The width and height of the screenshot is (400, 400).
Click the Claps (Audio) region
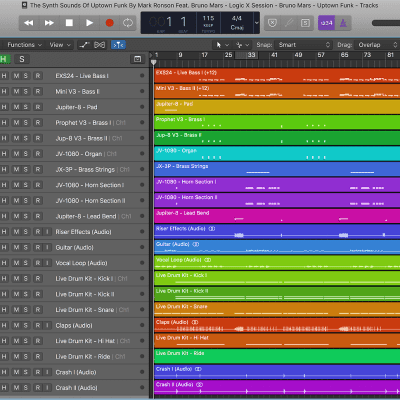click(277, 325)
